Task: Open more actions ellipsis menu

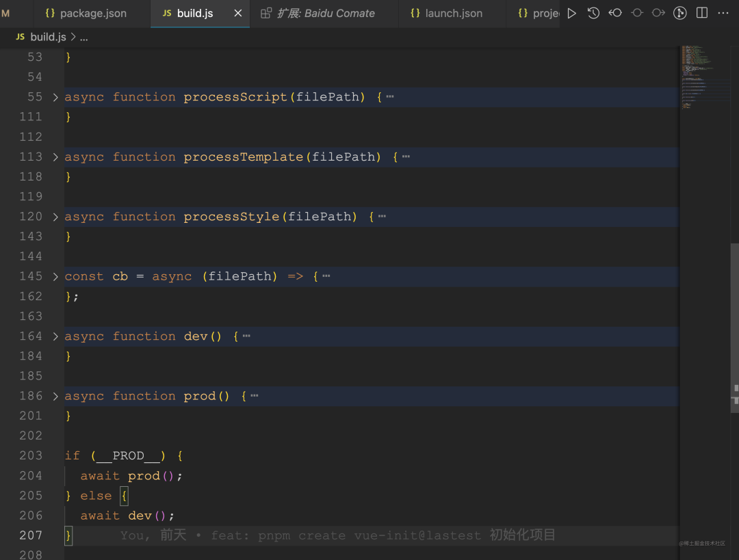Action: (x=723, y=13)
